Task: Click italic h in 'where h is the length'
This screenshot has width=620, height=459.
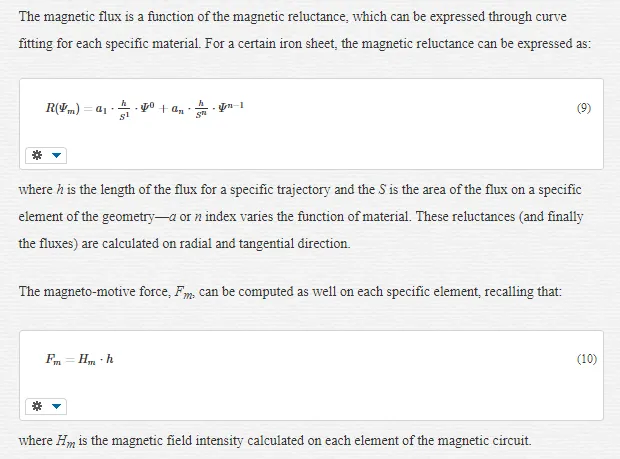Action: point(60,190)
